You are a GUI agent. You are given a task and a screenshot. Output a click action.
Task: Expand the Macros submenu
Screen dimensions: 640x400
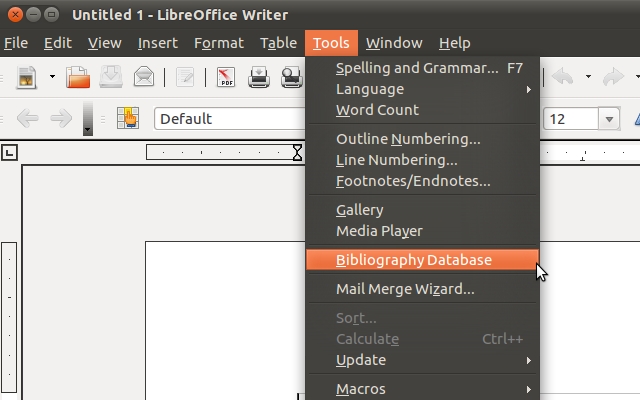point(422,389)
